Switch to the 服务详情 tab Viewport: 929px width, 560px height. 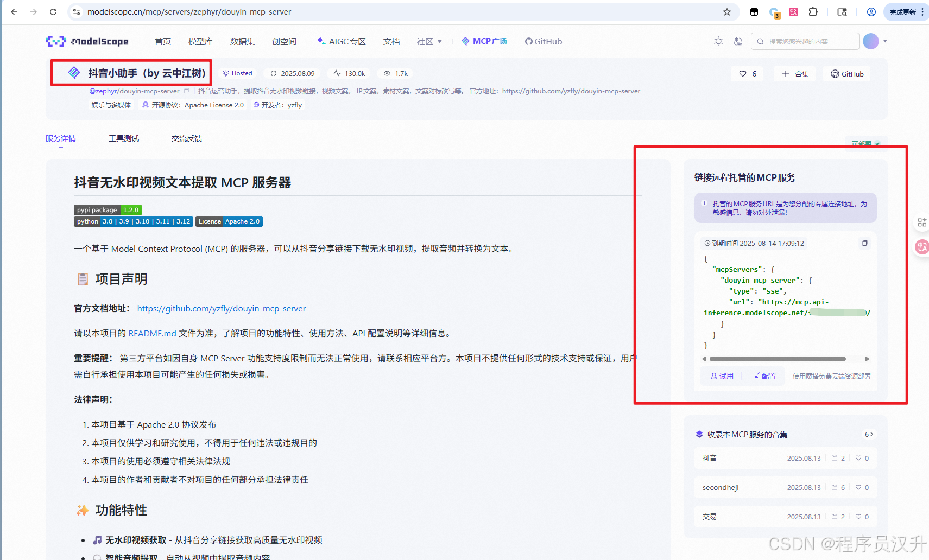tap(61, 138)
